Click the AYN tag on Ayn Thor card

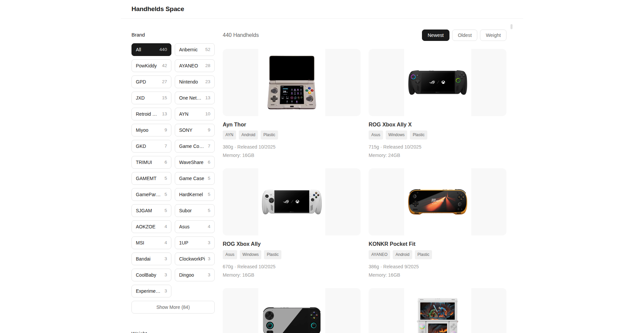coord(229,135)
